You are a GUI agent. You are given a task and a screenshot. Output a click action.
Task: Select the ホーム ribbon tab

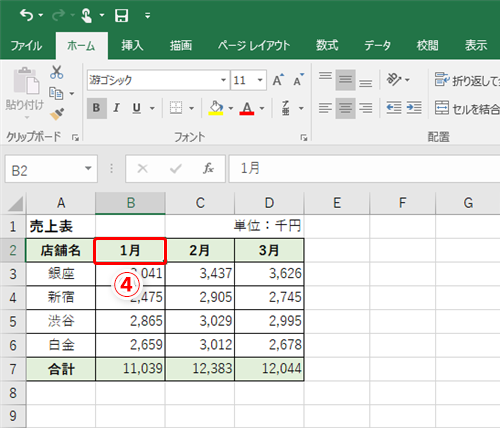coord(81,45)
